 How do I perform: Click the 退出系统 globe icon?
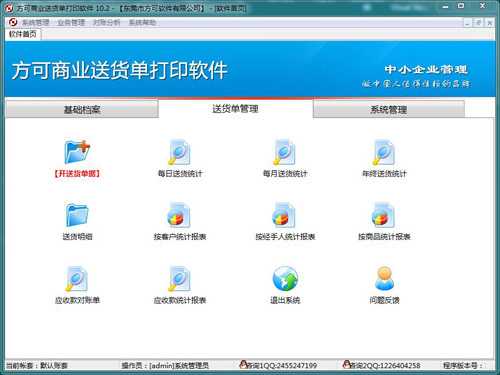[285, 279]
